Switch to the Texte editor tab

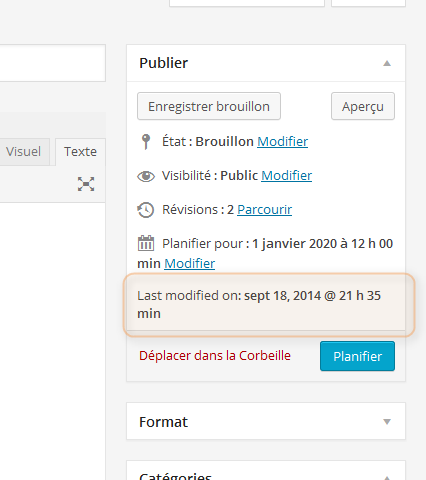point(80,152)
